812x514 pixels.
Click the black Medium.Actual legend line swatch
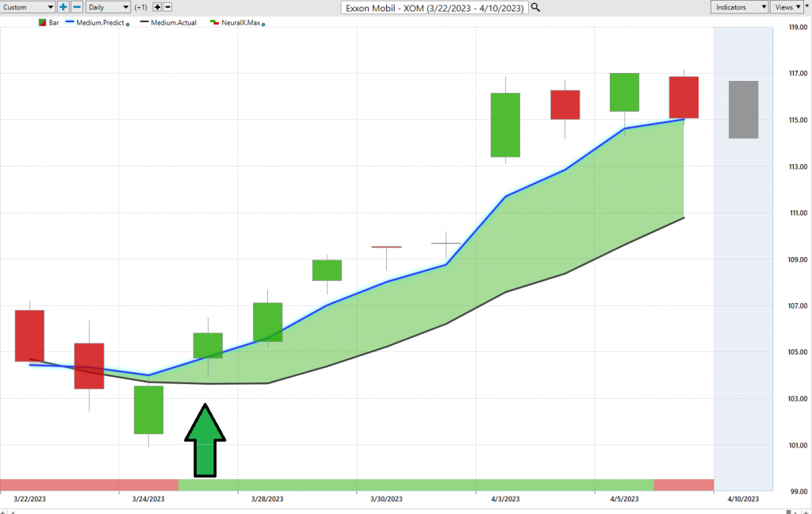tap(144, 22)
